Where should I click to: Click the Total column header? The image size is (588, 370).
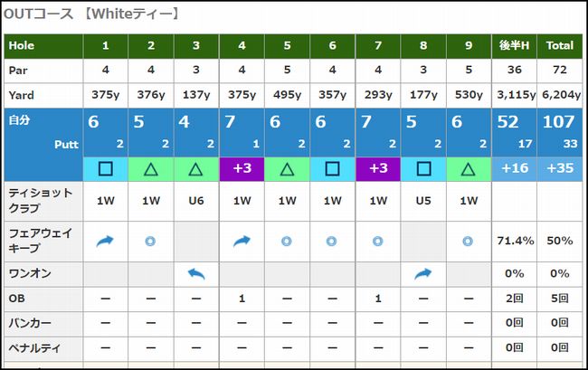(x=560, y=45)
